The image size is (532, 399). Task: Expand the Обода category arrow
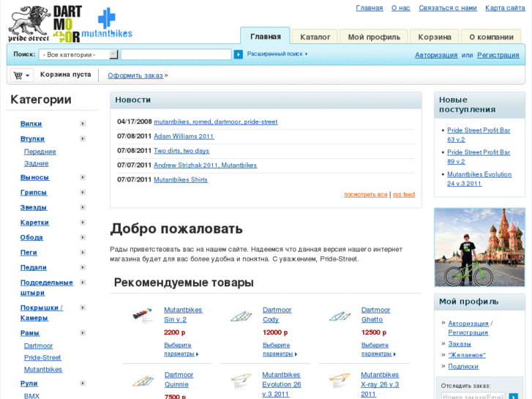83,237
